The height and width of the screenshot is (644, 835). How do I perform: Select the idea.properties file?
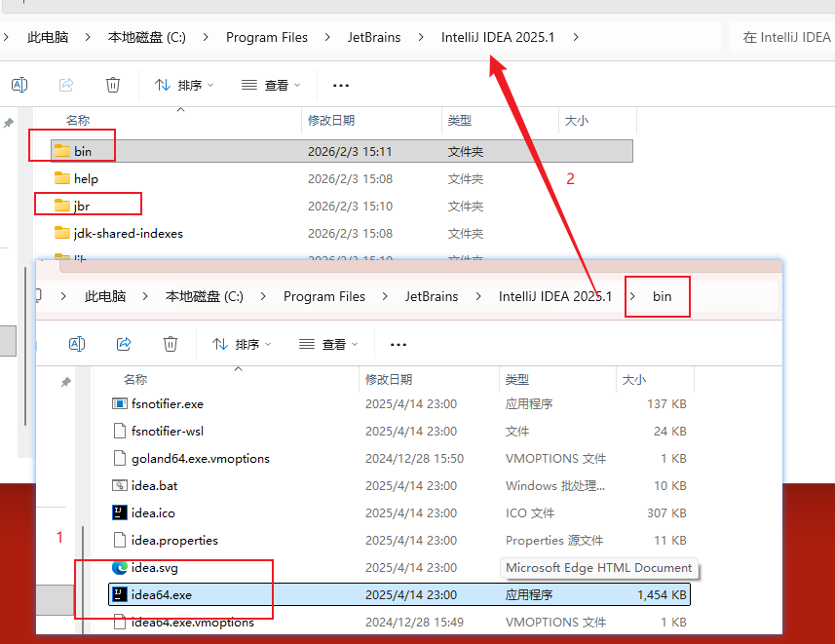[165, 540]
